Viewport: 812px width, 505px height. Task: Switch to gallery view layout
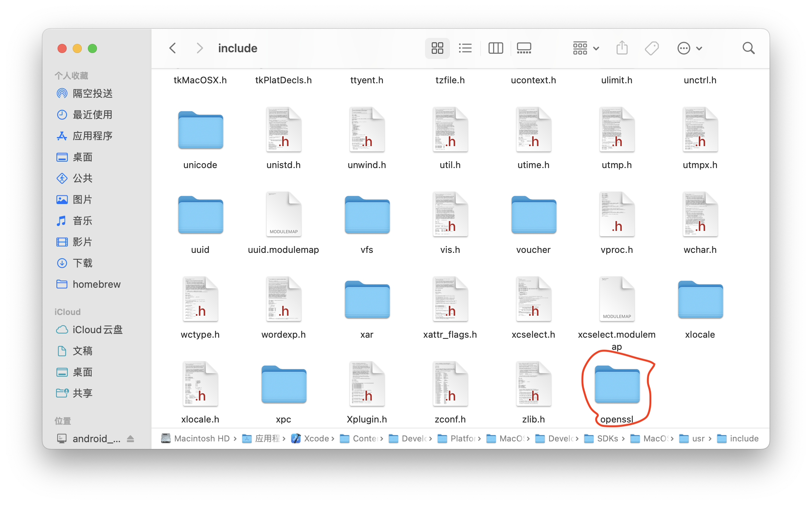point(523,49)
